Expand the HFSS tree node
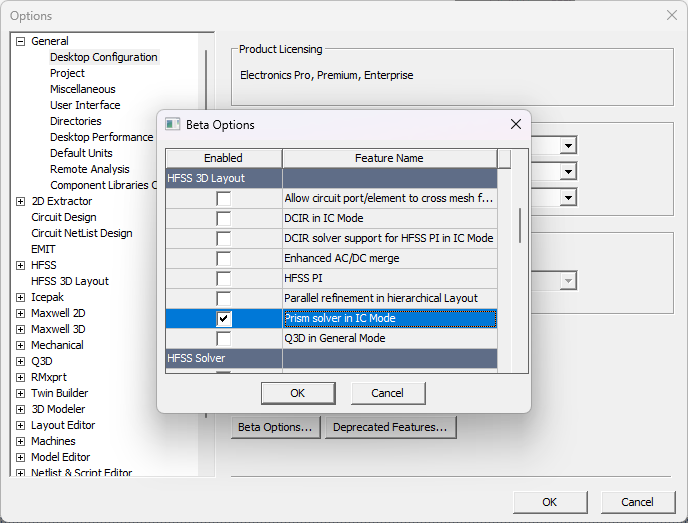688x523 pixels. tap(20, 265)
